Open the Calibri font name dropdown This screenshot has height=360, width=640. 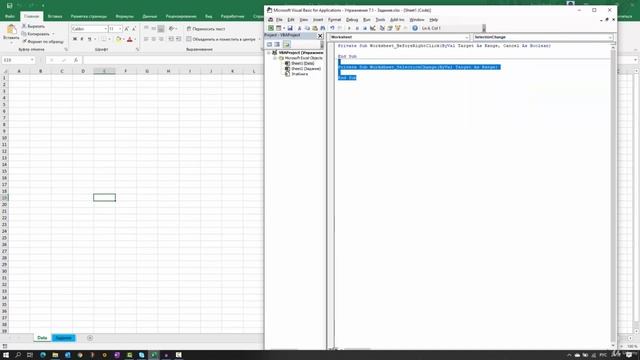pyautogui.click(x=105, y=29)
